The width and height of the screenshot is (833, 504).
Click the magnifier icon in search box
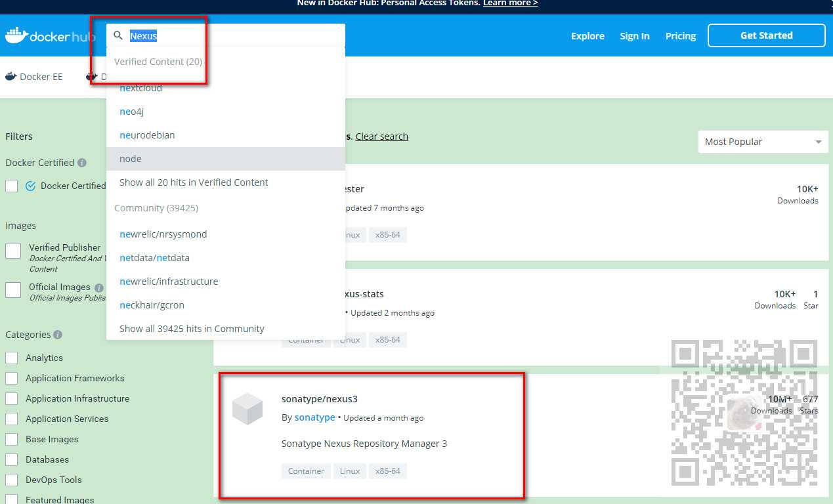118,35
